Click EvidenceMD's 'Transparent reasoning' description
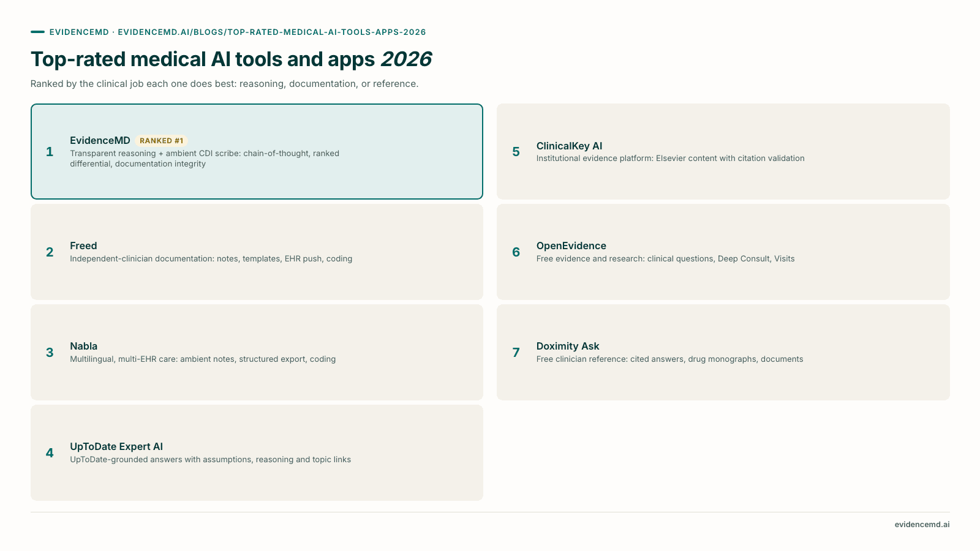 pyautogui.click(x=205, y=158)
